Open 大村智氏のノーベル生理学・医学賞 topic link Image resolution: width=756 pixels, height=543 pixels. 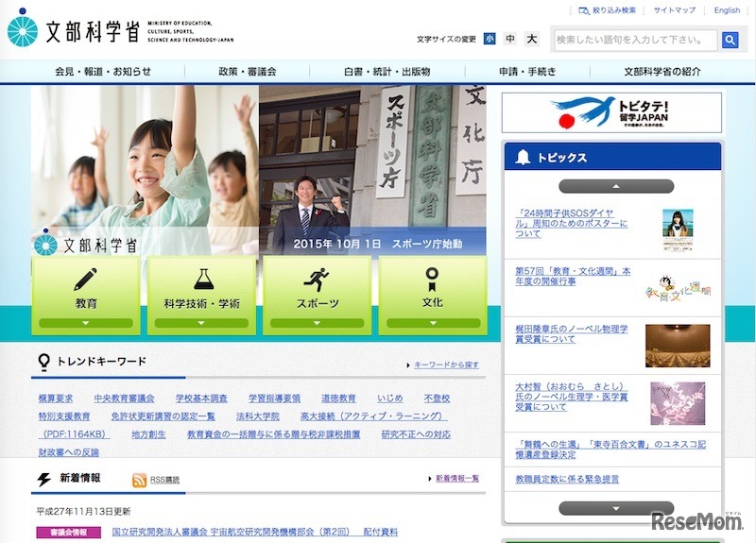point(572,397)
